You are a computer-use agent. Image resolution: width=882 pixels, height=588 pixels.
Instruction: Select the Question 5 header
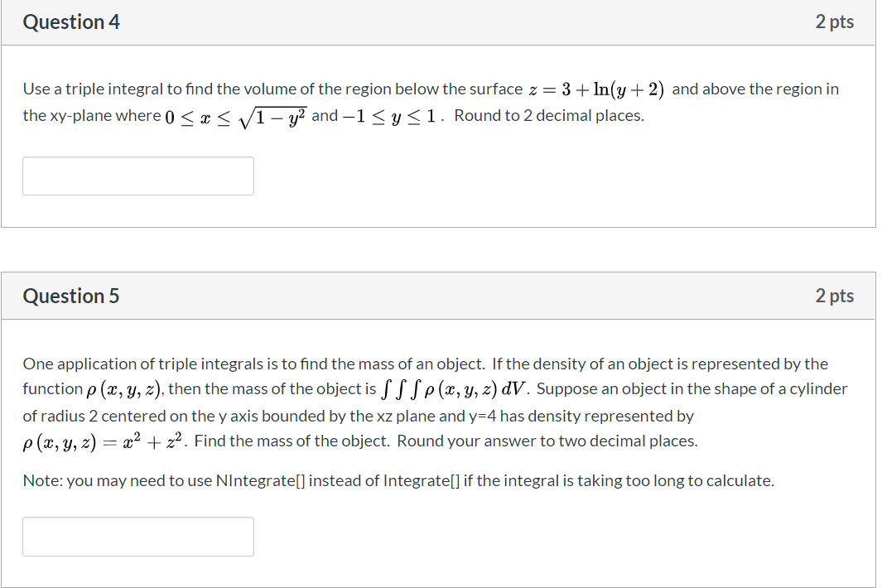coord(71,296)
